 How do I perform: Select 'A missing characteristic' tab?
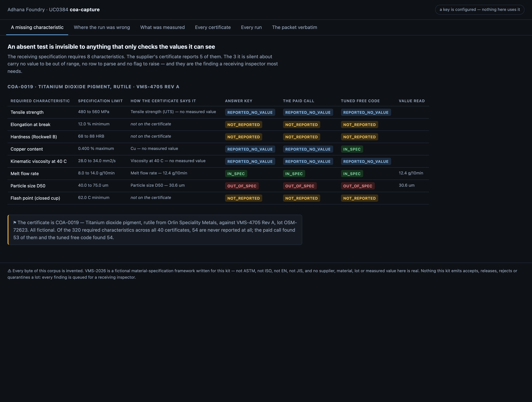click(x=37, y=27)
